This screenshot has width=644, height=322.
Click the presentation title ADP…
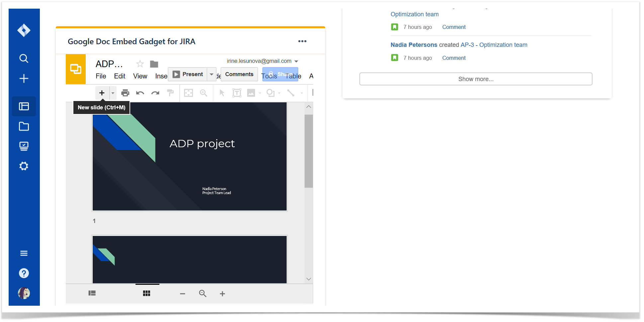(x=109, y=64)
